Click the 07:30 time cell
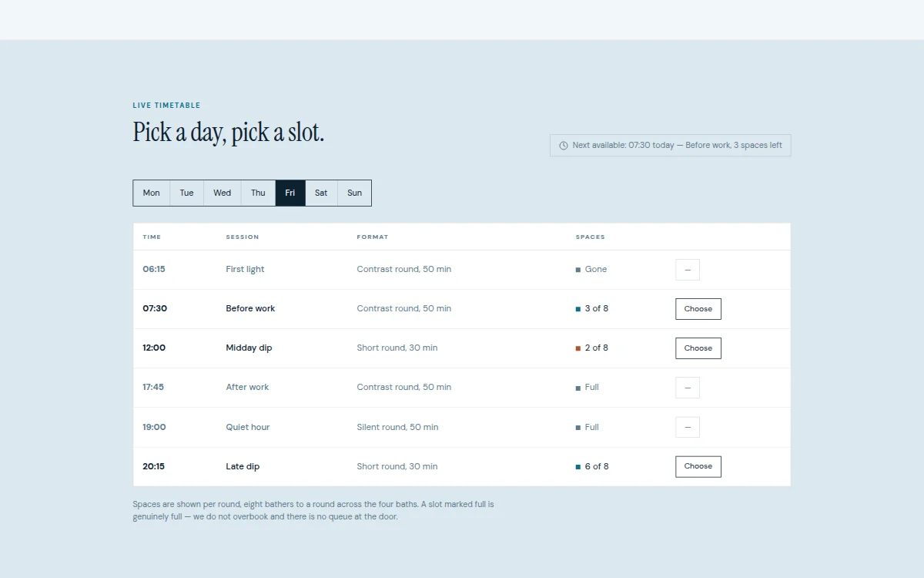This screenshot has width=924, height=578. click(155, 308)
